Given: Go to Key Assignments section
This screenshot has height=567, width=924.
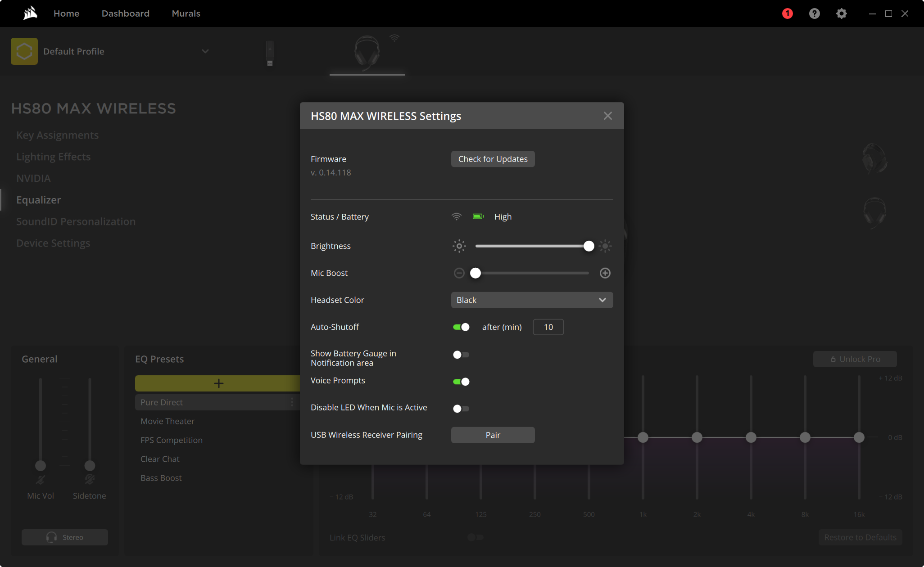Looking at the screenshot, I should (58, 135).
